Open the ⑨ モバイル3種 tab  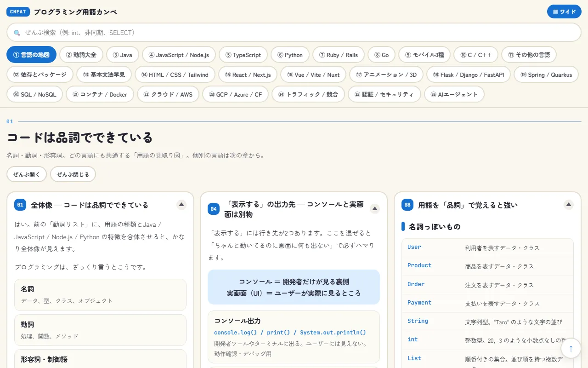pos(424,55)
